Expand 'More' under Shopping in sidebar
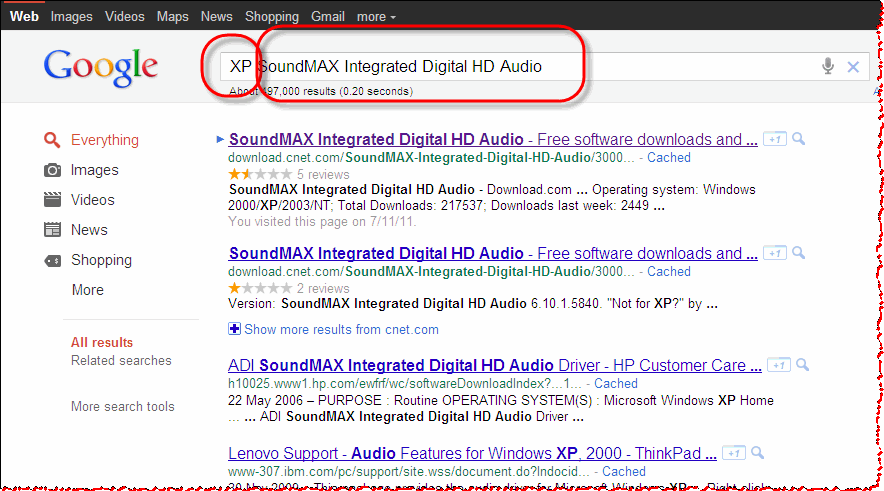 click(x=87, y=290)
